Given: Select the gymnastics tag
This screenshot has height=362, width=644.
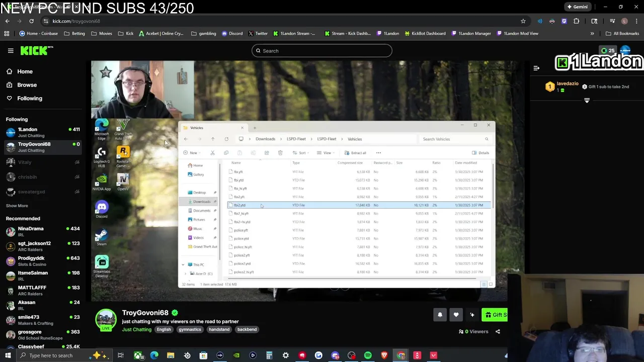Looking at the screenshot, I should 190,329.
